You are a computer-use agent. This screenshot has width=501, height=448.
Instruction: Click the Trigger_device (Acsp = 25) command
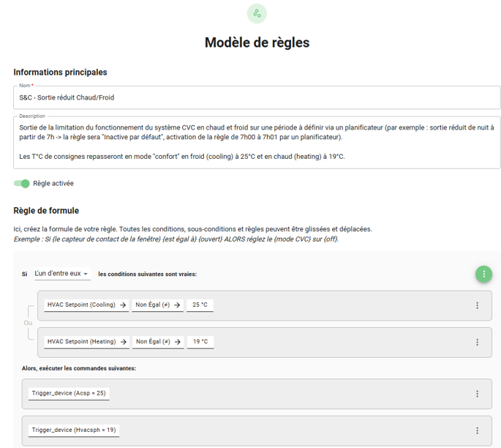coord(69,394)
